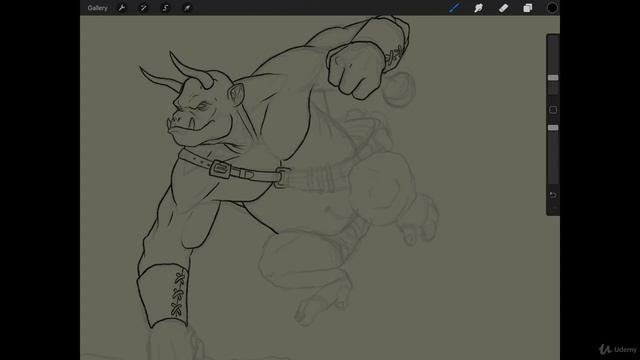Screen dimensions: 640x360
Task: Open the Adjustments magic wand menu
Action: [x=143, y=8]
